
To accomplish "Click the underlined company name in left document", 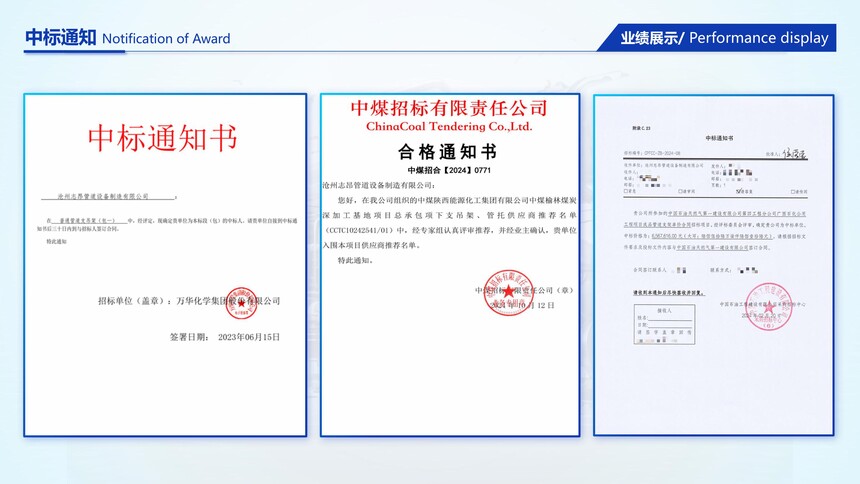I will (108, 196).
